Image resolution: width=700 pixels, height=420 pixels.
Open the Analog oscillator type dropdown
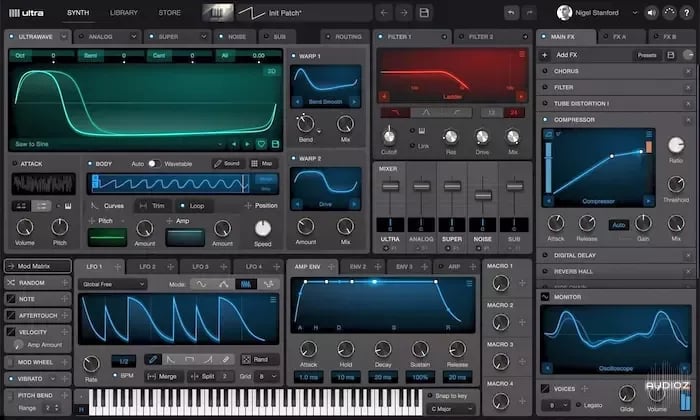pos(133,37)
